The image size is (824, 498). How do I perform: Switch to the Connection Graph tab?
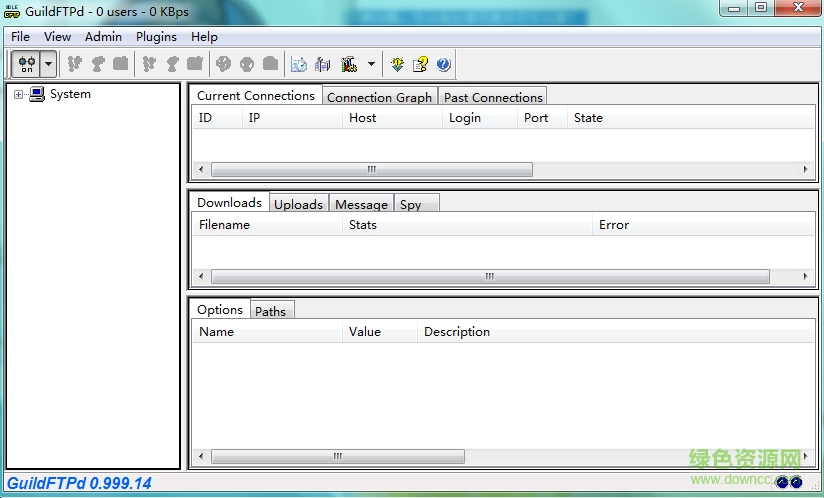[379, 97]
